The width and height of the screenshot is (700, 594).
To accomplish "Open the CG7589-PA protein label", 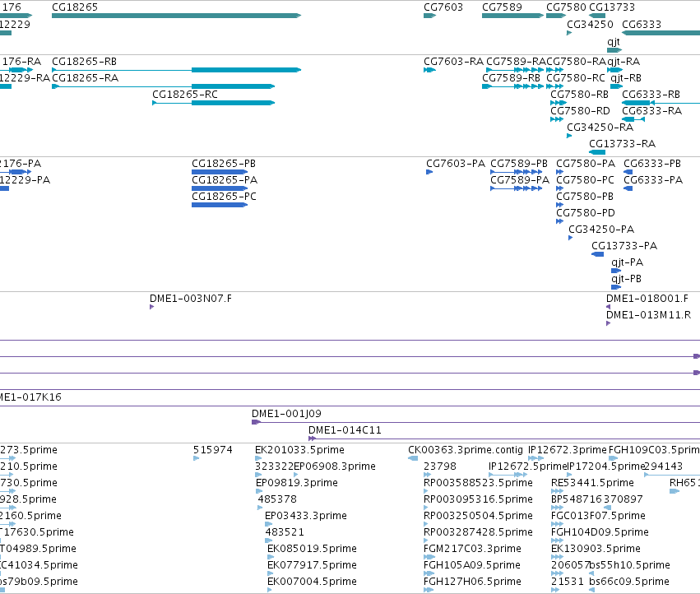I will click(520, 180).
